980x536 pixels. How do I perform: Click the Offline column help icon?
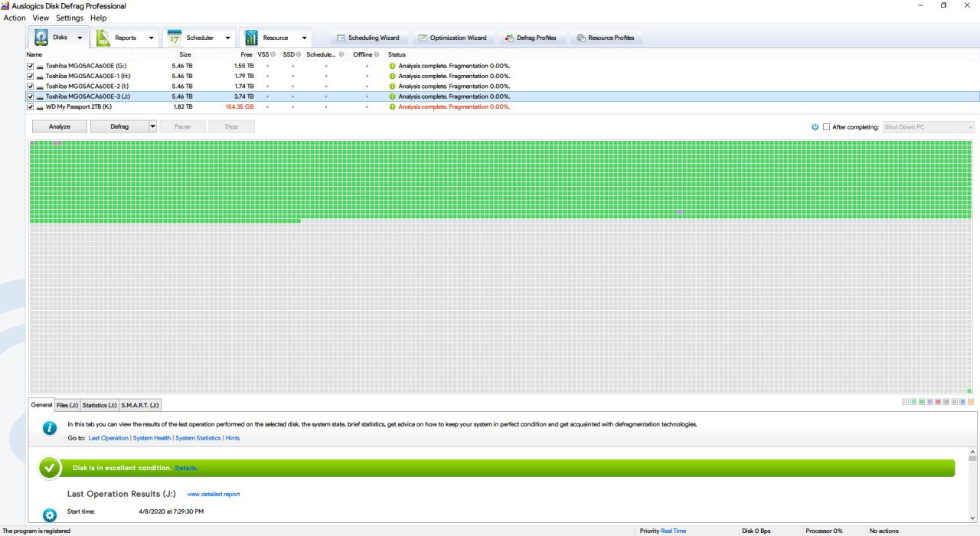point(377,54)
